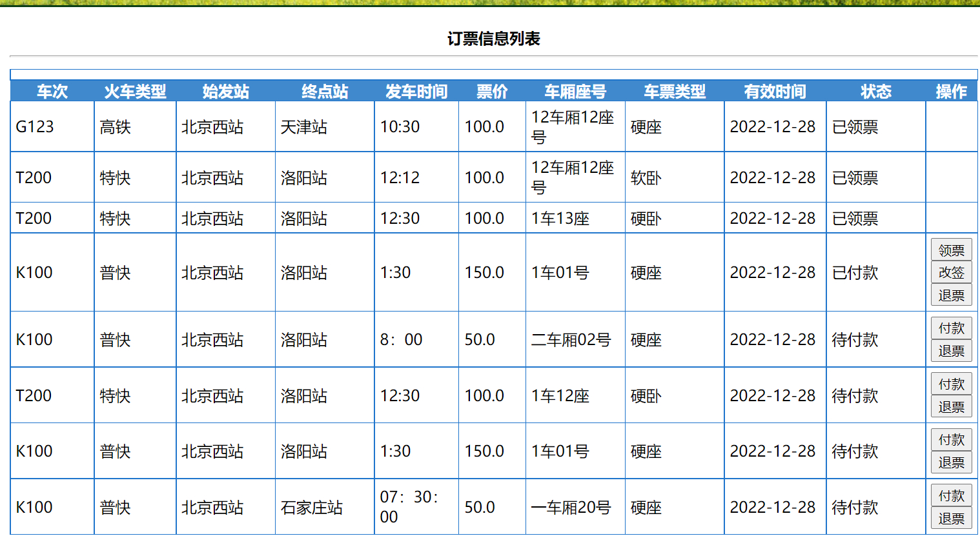Click 领票 for the paid K100 ticket
980x536 pixels.
pyautogui.click(x=952, y=250)
